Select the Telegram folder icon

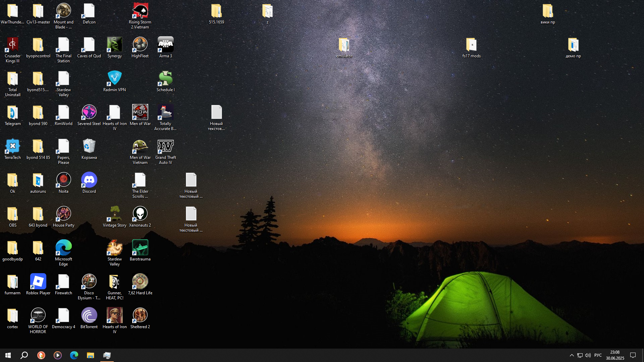12,113
